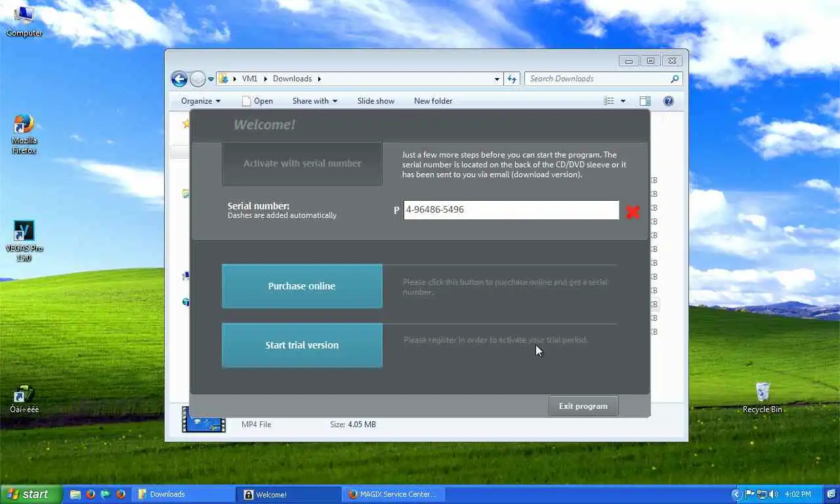Click the 4:02 PM taskbar clock
The image size is (840, 504).
click(x=797, y=494)
